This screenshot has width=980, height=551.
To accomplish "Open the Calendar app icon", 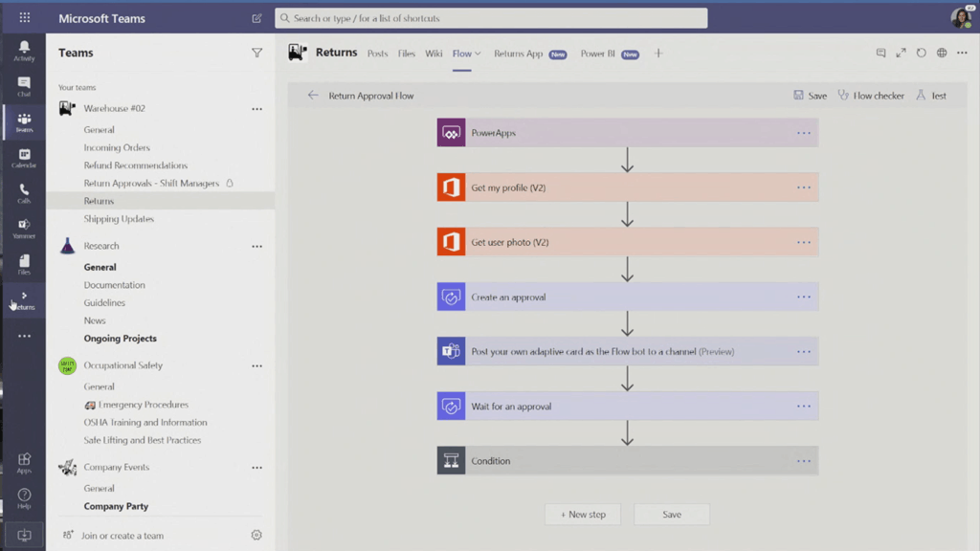I will (24, 158).
